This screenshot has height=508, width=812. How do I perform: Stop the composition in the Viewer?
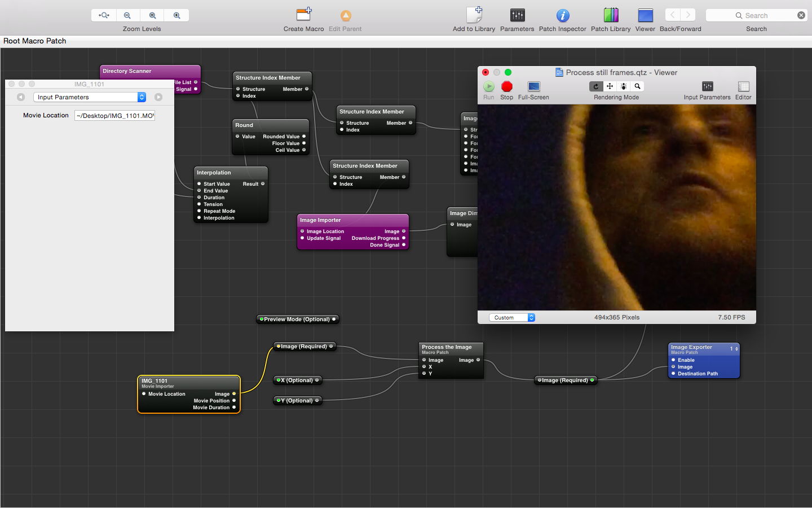(507, 86)
